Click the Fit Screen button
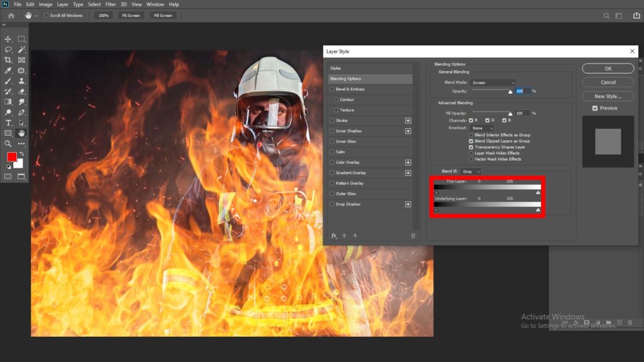The width and height of the screenshot is (644, 362). 131,16
